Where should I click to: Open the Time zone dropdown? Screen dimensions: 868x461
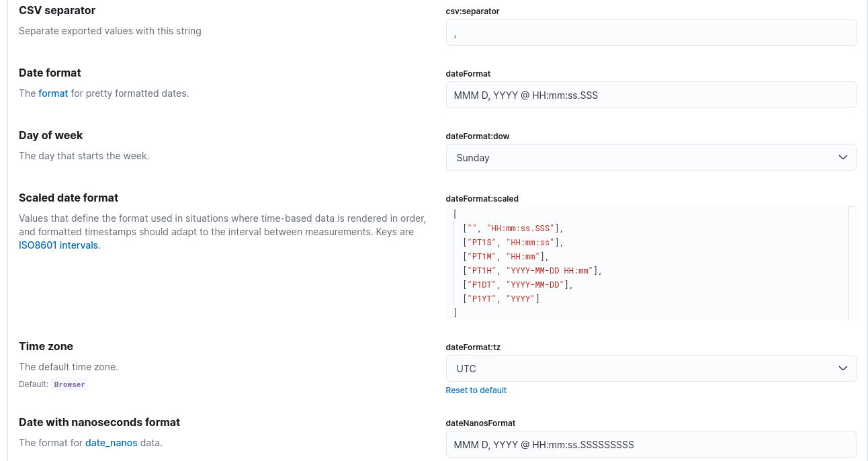[650, 368]
